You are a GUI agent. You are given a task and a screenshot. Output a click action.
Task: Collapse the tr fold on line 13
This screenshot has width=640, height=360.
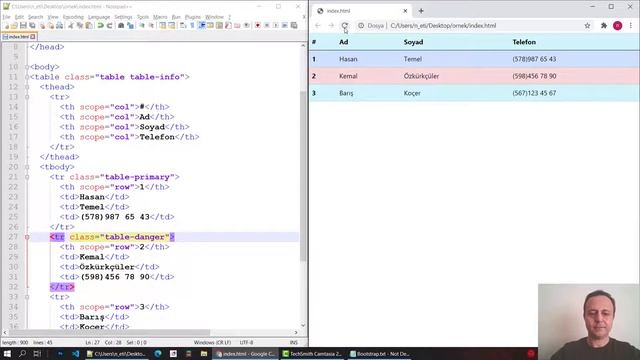click(x=27, y=97)
